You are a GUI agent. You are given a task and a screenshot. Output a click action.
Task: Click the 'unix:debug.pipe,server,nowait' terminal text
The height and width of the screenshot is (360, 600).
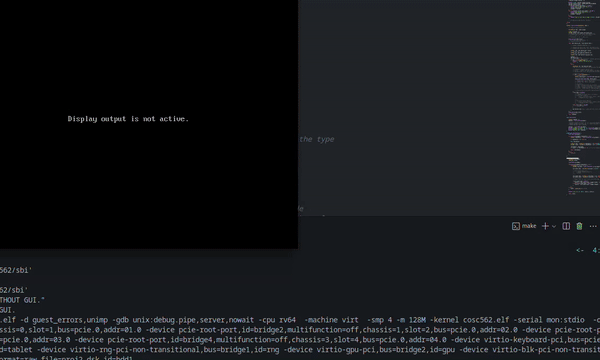193,320
